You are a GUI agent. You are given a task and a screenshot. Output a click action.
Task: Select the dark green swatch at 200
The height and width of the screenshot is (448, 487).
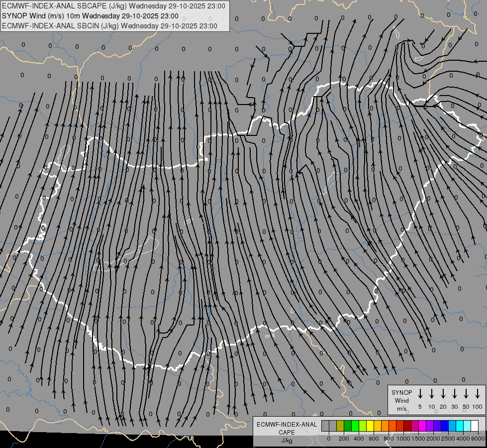(348, 426)
